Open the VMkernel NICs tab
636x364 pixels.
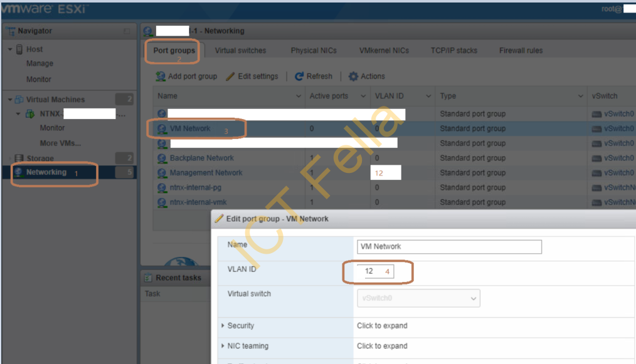click(384, 51)
